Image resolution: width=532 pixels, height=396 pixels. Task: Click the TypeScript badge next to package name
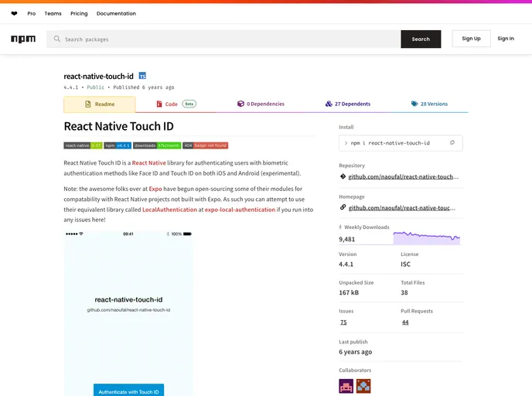point(142,76)
